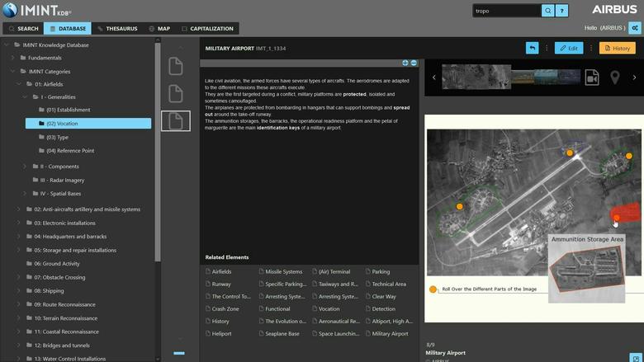Select 08: Shipping folder
644x362 pixels.
click(45, 290)
